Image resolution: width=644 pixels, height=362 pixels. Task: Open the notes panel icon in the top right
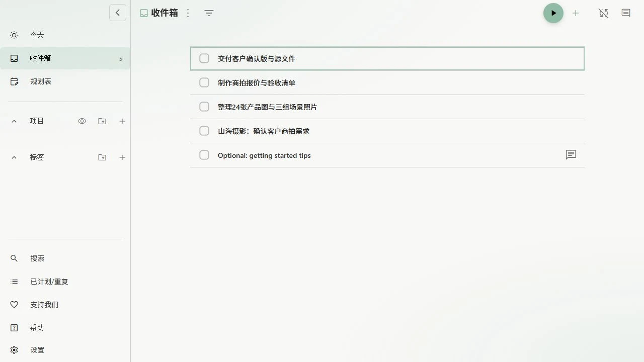click(626, 13)
